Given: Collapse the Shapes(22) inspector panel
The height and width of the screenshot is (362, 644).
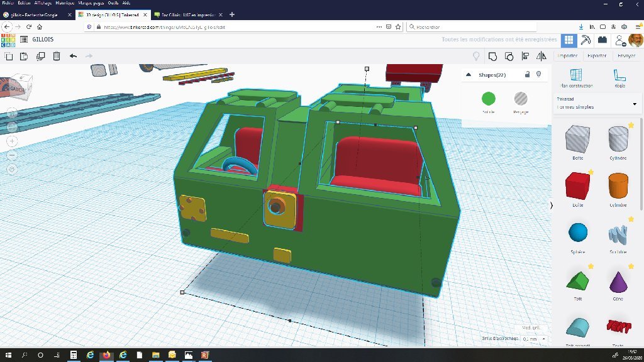Looking at the screenshot, I should click(x=468, y=75).
